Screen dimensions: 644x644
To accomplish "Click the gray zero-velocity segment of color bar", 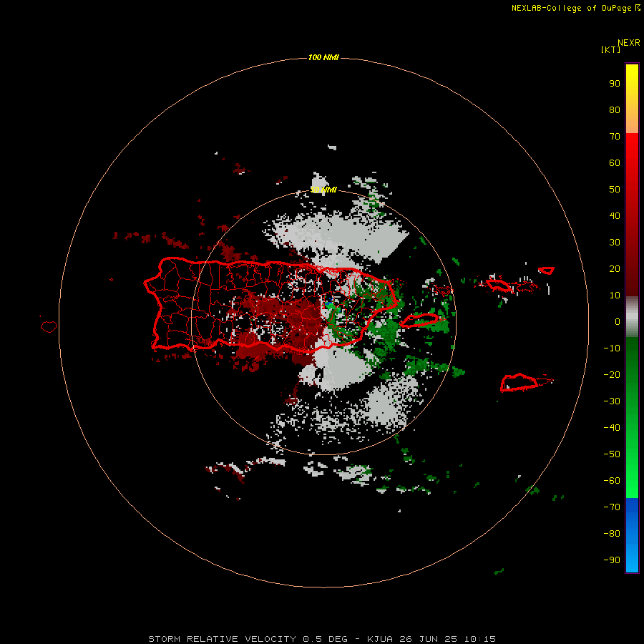I will 632,317.
